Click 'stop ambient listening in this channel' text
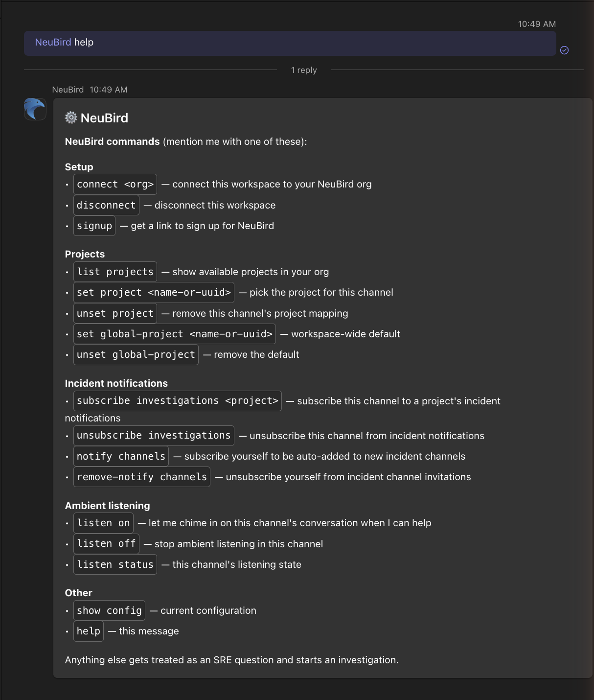The width and height of the screenshot is (594, 700). click(239, 544)
